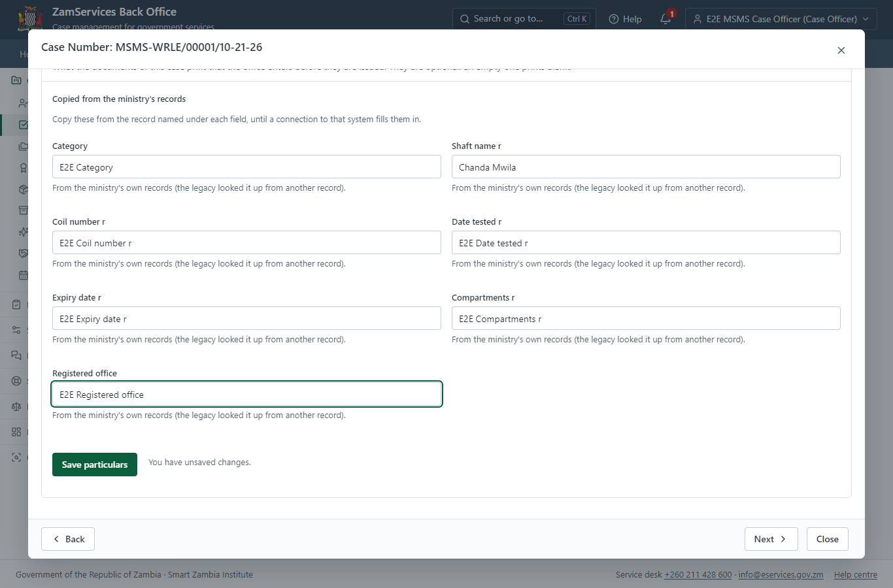
Task: Click 'Copied from the ministry's records' heading
Action: pos(119,99)
